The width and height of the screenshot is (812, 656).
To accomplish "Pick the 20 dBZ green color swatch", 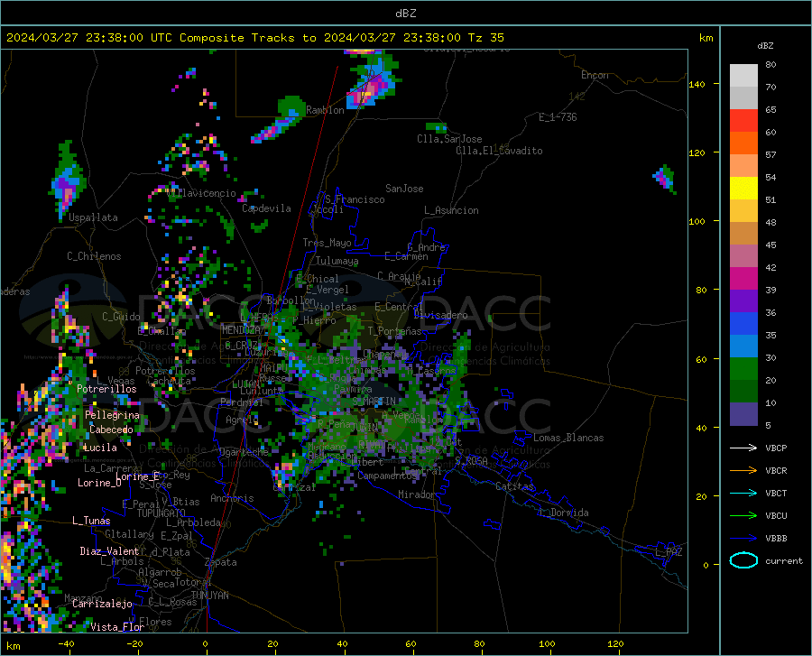I will [x=743, y=369].
